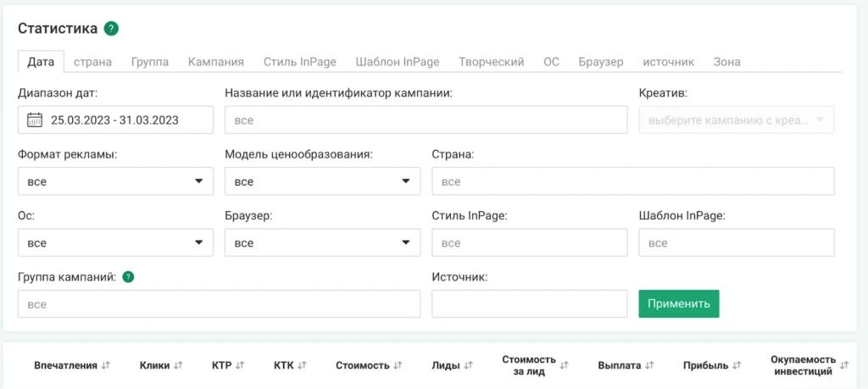Click the calendar icon in date range
This screenshot has width=868, height=389.
point(35,119)
